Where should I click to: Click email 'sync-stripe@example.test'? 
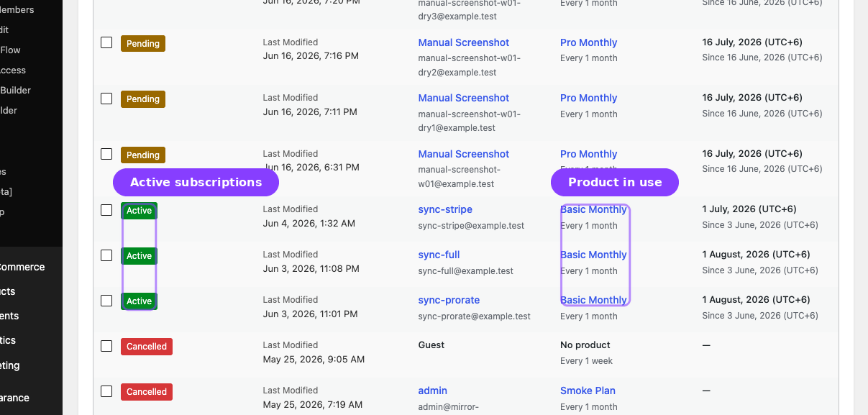coord(471,226)
